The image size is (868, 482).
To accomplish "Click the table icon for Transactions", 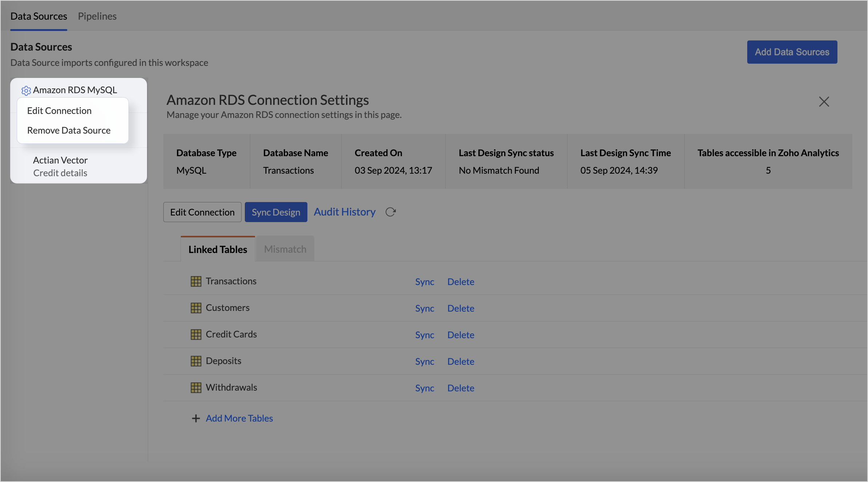I will point(196,281).
